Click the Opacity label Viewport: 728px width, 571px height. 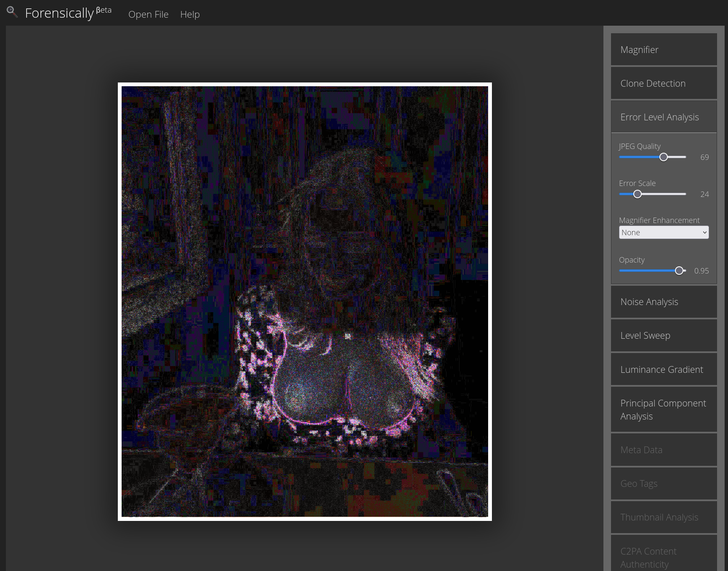pyautogui.click(x=632, y=260)
